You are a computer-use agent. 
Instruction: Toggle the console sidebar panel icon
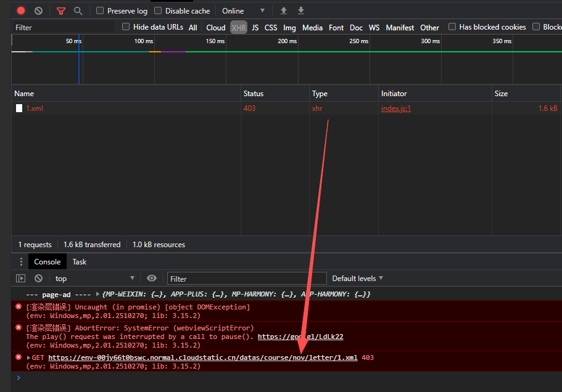point(20,279)
